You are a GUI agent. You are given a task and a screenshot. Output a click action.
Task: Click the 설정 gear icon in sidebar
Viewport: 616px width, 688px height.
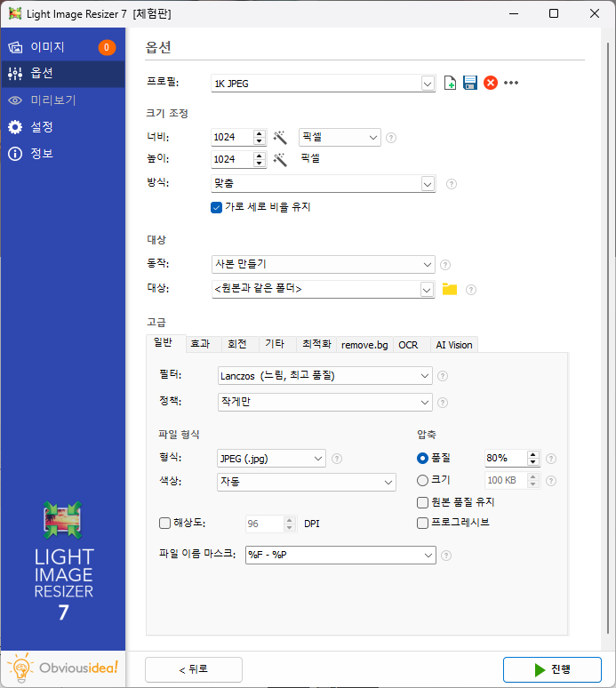pos(15,127)
